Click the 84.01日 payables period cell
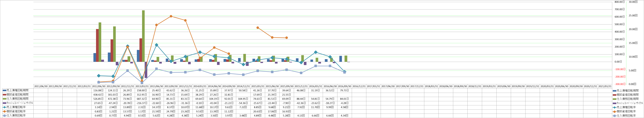This screenshot has width=644, height=118. click(x=345, y=99)
